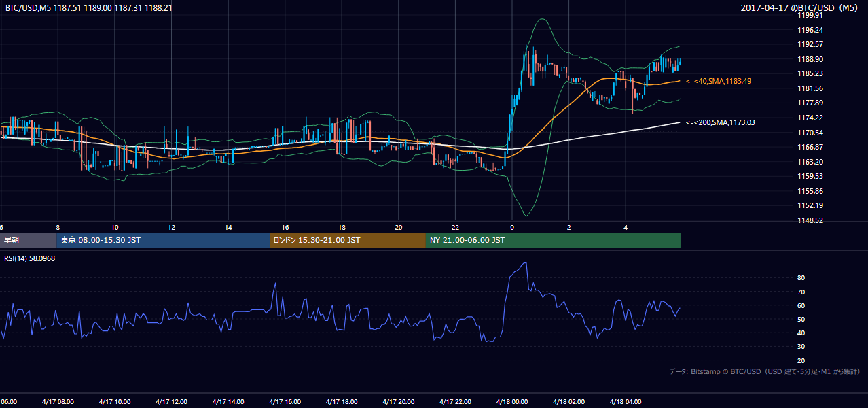Click the 4/17 18:00 time label
The image size is (868, 408).
point(342,402)
